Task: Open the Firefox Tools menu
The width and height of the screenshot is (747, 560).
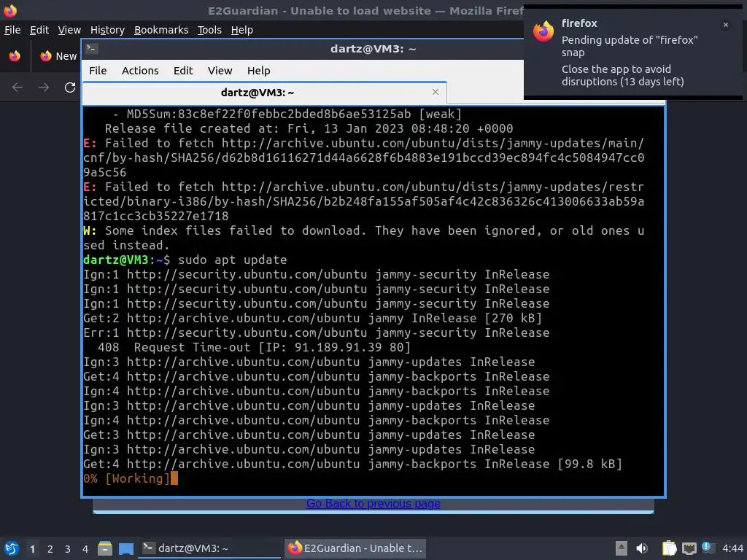Action: [209, 30]
